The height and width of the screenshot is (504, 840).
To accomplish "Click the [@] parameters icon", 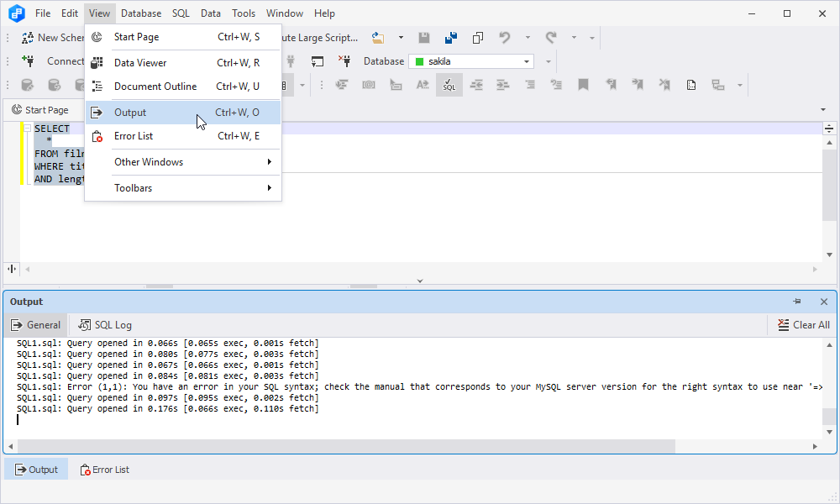I will (x=369, y=85).
